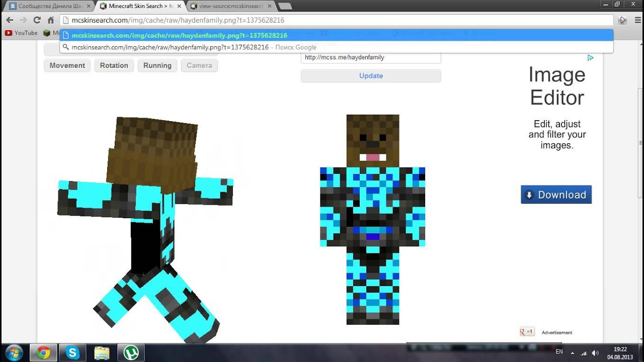Click the blue Download ad button
The width and height of the screenshot is (644, 362).
click(556, 195)
